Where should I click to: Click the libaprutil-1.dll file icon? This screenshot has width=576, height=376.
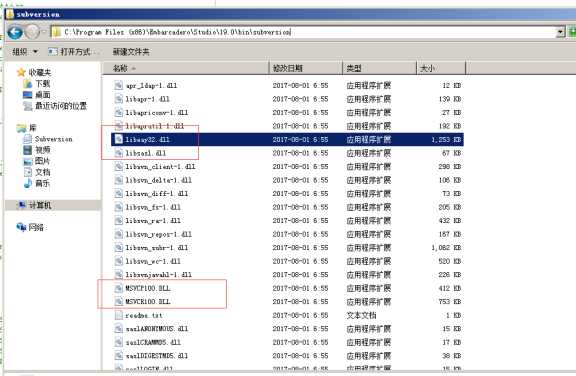pos(118,126)
